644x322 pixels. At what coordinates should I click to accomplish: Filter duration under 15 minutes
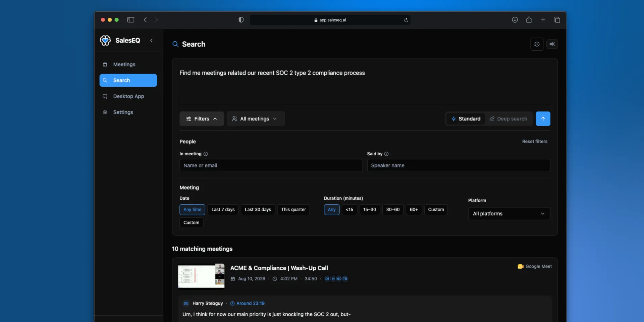click(x=350, y=210)
